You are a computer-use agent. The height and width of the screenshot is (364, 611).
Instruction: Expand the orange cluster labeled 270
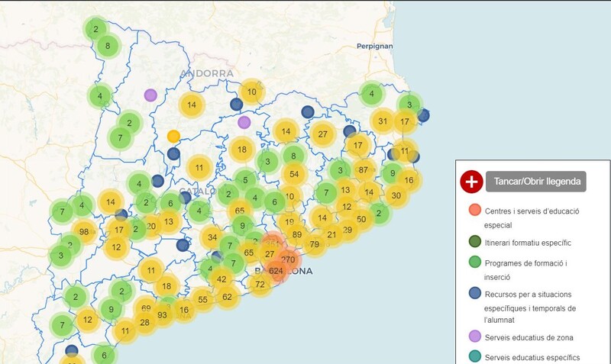click(x=288, y=259)
